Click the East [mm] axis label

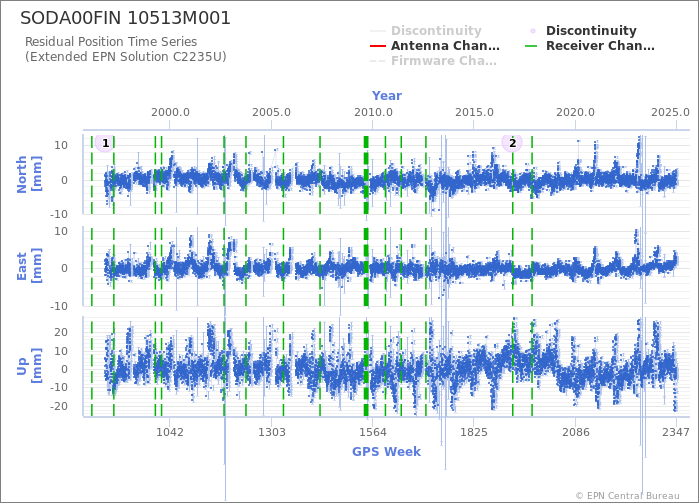pos(29,266)
